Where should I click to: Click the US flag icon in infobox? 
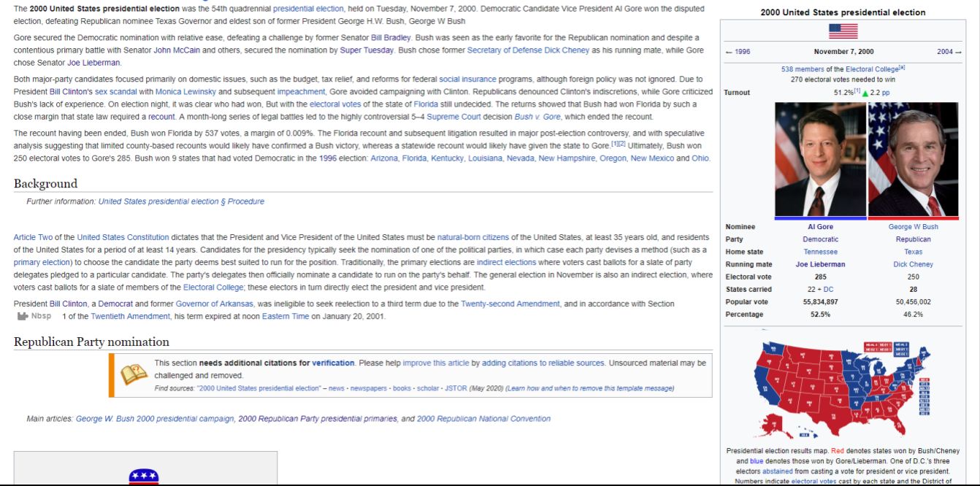[x=843, y=31]
